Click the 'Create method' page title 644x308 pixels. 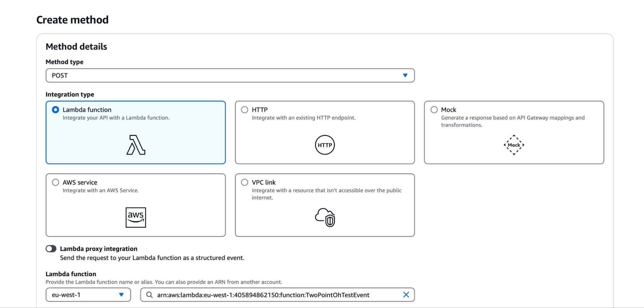72,20
